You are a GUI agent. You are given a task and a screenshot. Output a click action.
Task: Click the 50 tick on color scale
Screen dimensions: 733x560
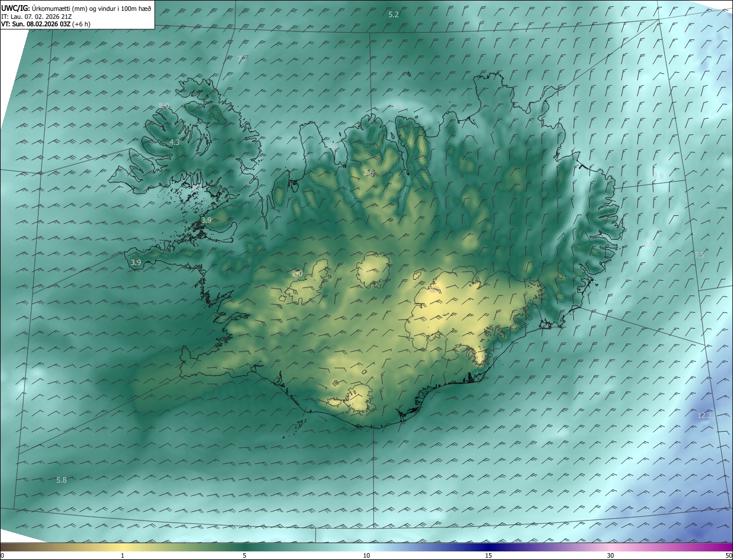pos(728,555)
